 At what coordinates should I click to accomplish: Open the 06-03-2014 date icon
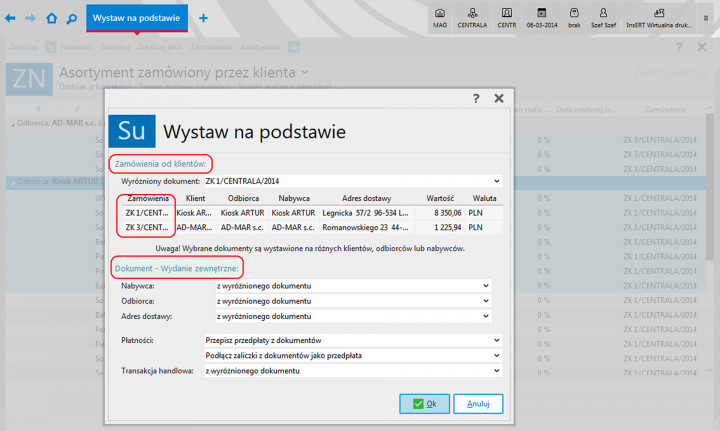coord(542,18)
